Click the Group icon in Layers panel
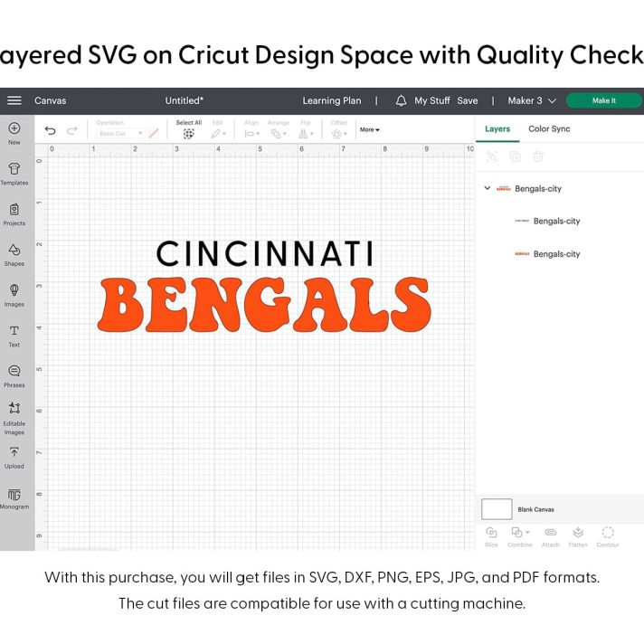 click(492, 156)
